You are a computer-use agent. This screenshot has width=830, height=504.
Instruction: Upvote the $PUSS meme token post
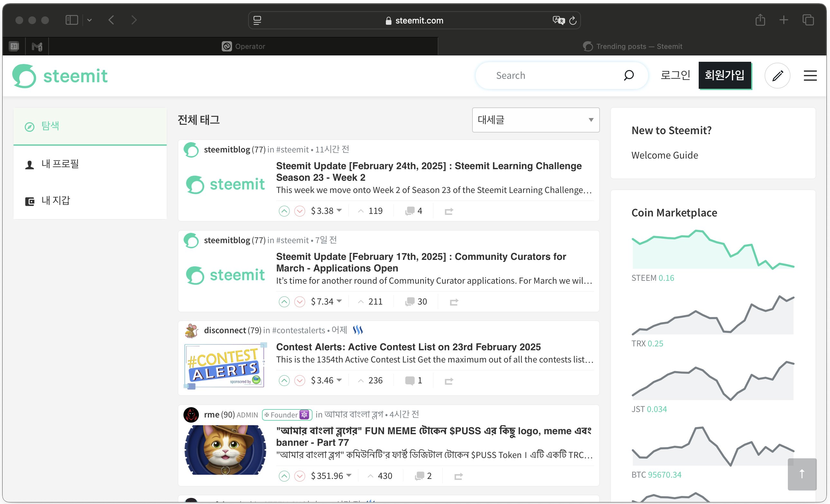click(284, 476)
